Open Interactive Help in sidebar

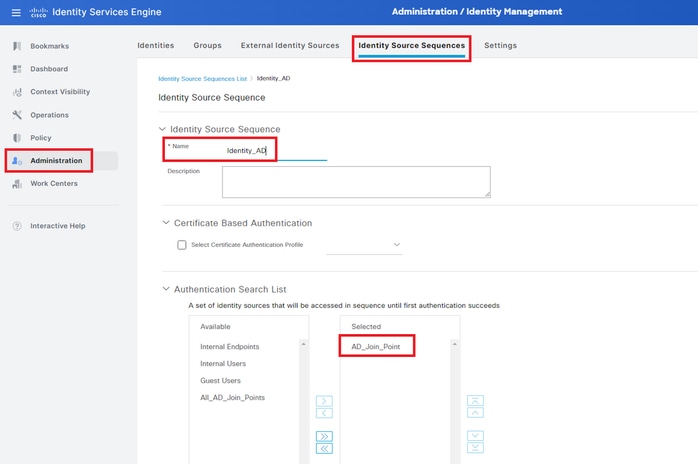coord(58,226)
